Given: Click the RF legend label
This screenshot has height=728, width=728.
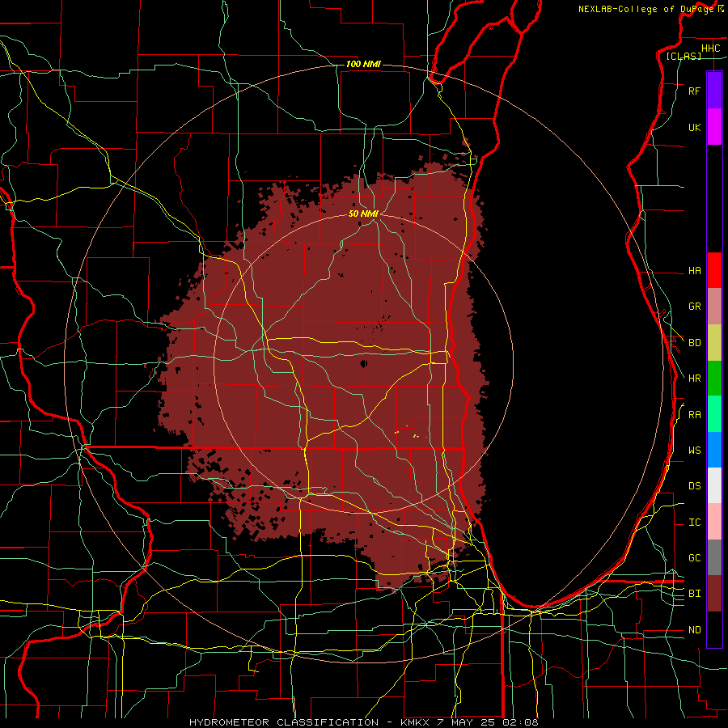Looking at the screenshot, I should pos(694,91).
